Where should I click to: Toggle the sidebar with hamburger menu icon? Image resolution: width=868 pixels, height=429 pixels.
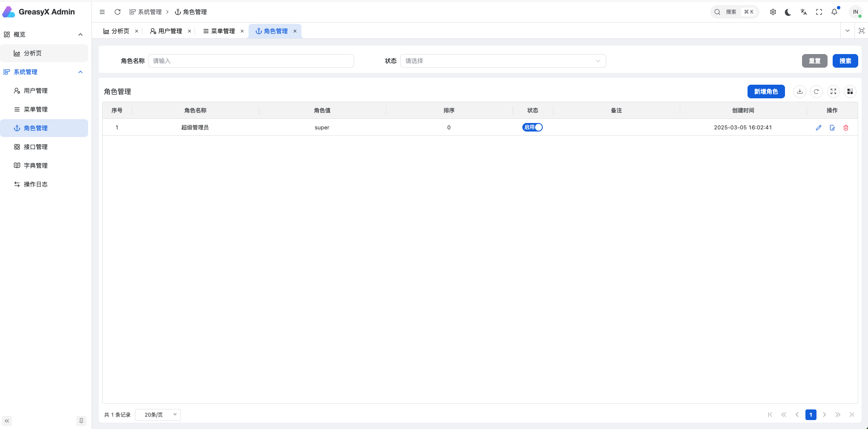pos(102,12)
